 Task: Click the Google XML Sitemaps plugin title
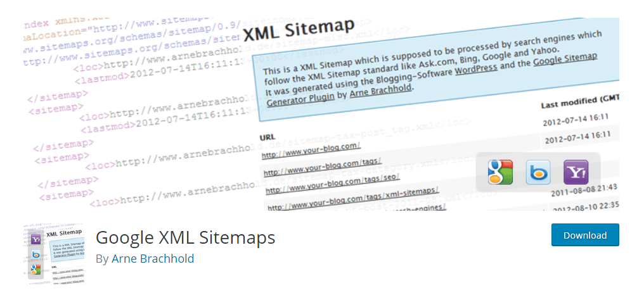point(185,238)
